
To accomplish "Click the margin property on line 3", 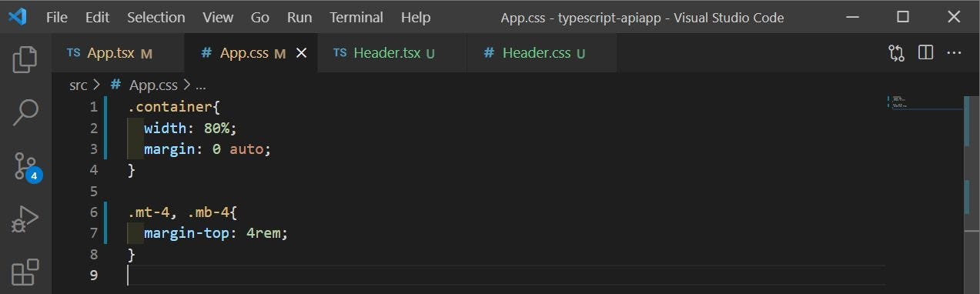I will point(169,149).
